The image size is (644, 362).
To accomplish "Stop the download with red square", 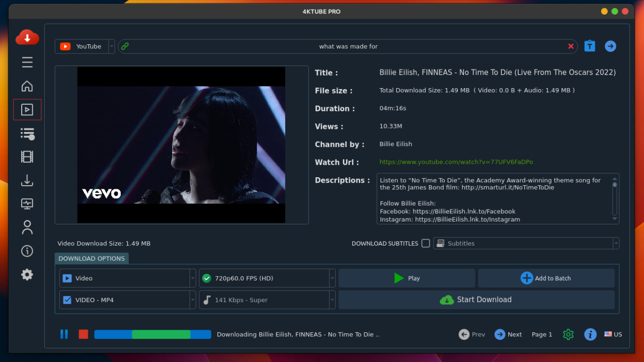I will coord(84,334).
